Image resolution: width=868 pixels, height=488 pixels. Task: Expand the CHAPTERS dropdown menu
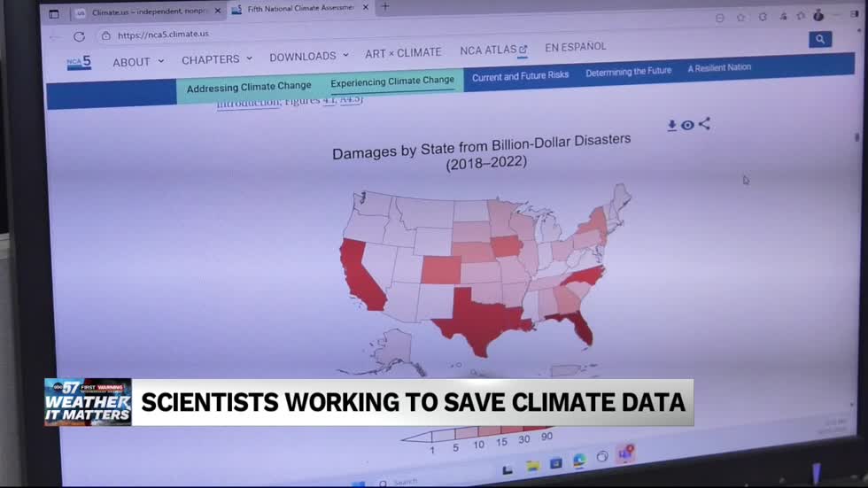click(x=216, y=59)
